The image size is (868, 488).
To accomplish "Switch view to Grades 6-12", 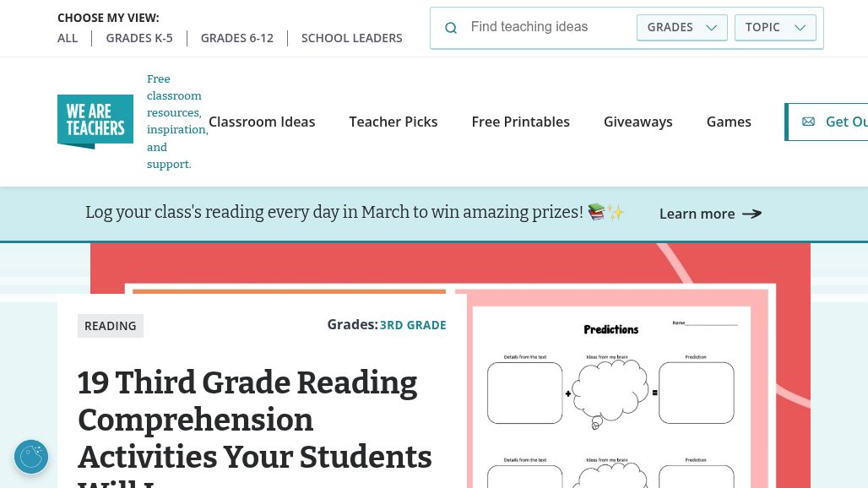I will click(237, 38).
